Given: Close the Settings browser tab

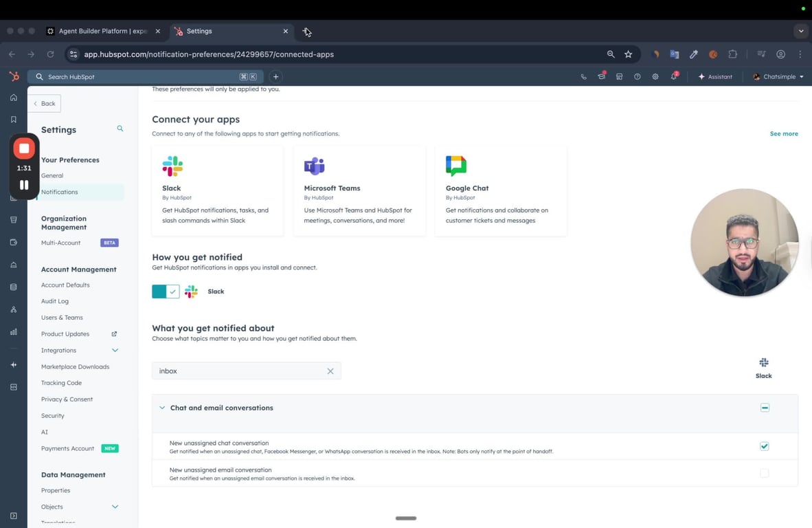Looking at the screenshot, I should tap(285, 31).
